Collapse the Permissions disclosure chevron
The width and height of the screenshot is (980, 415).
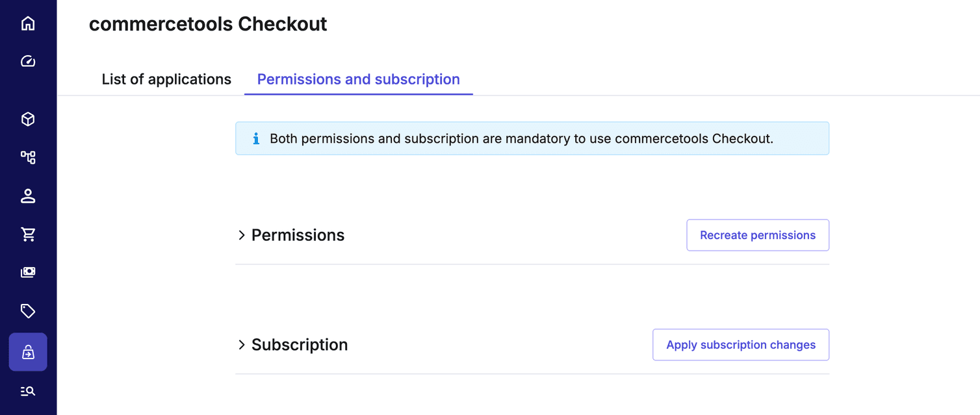coord(242,235)
